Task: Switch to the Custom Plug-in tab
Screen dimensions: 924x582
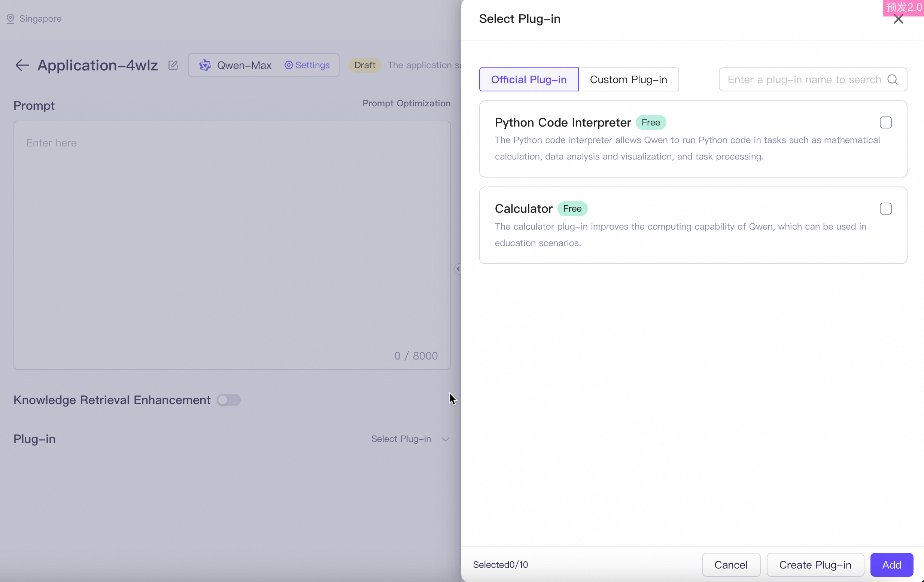Action: [x=628, y=79]
